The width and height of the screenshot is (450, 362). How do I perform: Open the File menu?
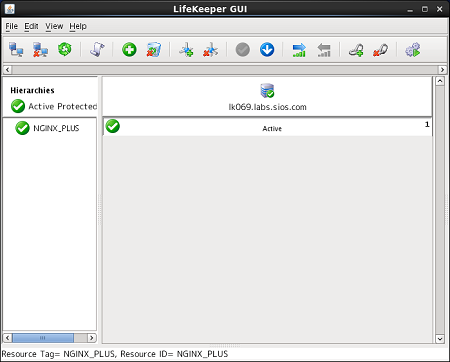tap(12, 26)
